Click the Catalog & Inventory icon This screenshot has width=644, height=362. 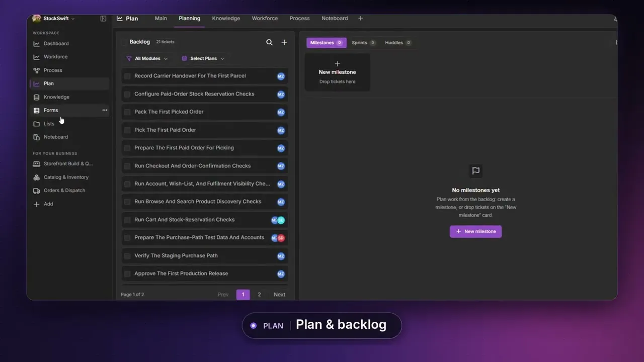(36, 177)
